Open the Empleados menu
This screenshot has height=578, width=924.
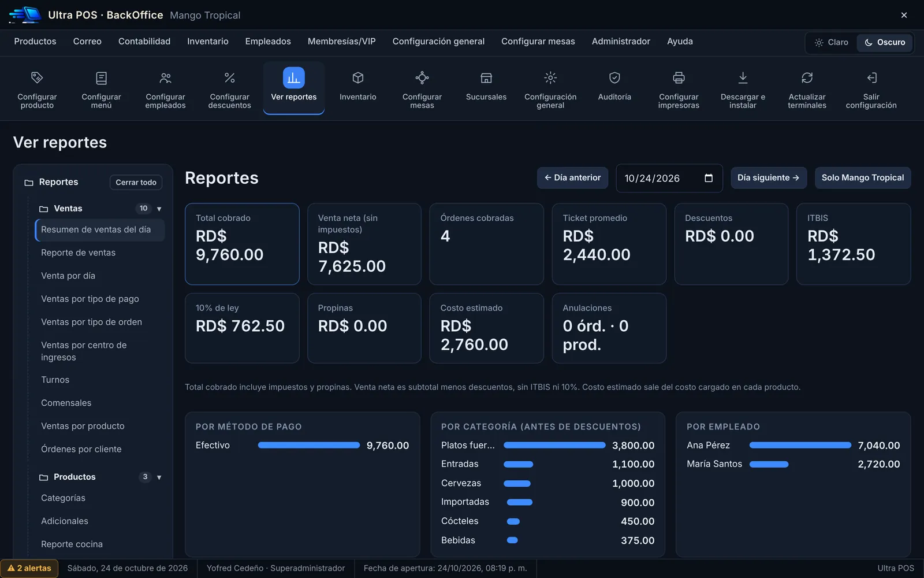(268, 42)
